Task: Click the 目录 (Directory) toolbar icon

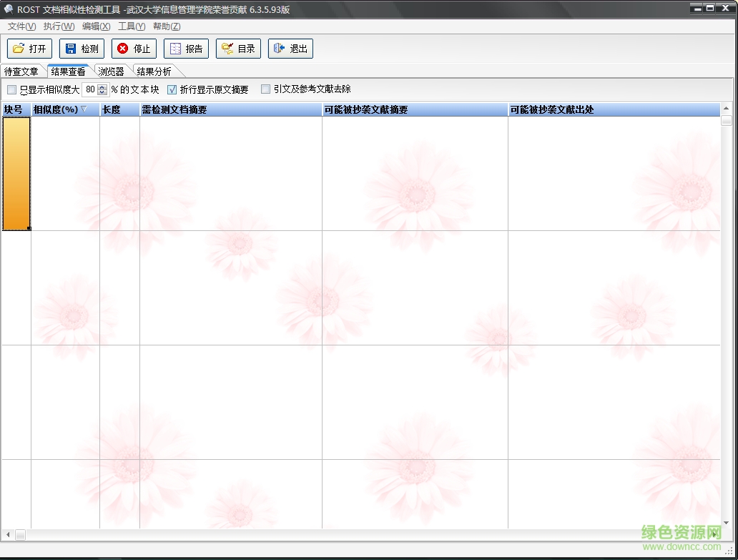Action: 227,49
